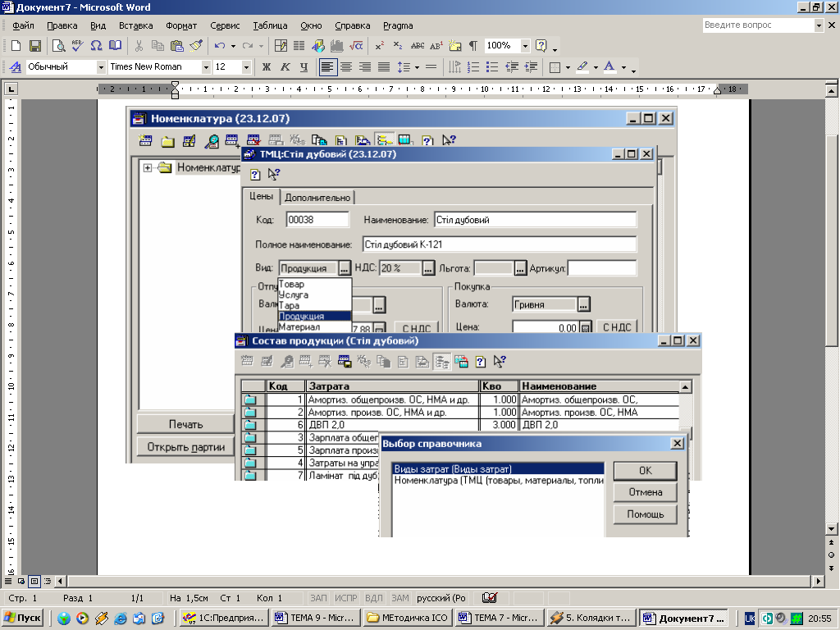The height and width of the screenshot is (630, 840).
Task: Open borders dropdown arrow
Action: (x=568, y=67)
